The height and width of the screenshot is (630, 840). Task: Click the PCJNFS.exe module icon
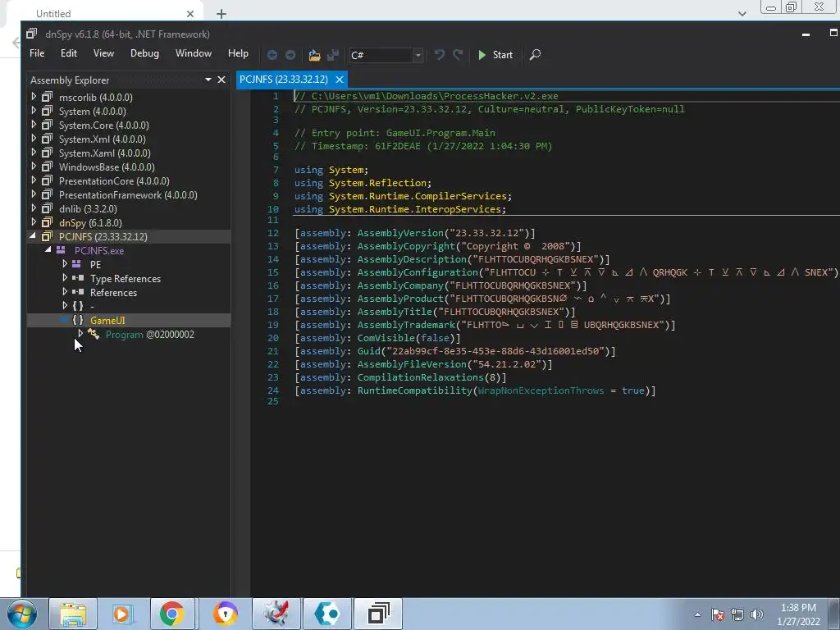pos(61,250)
